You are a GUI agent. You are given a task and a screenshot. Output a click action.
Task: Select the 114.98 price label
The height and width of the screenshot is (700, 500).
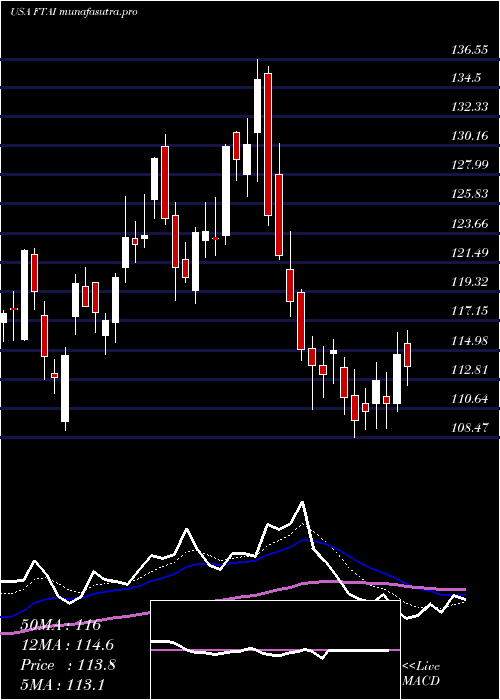pyautogui.click(x=470, y=341)
